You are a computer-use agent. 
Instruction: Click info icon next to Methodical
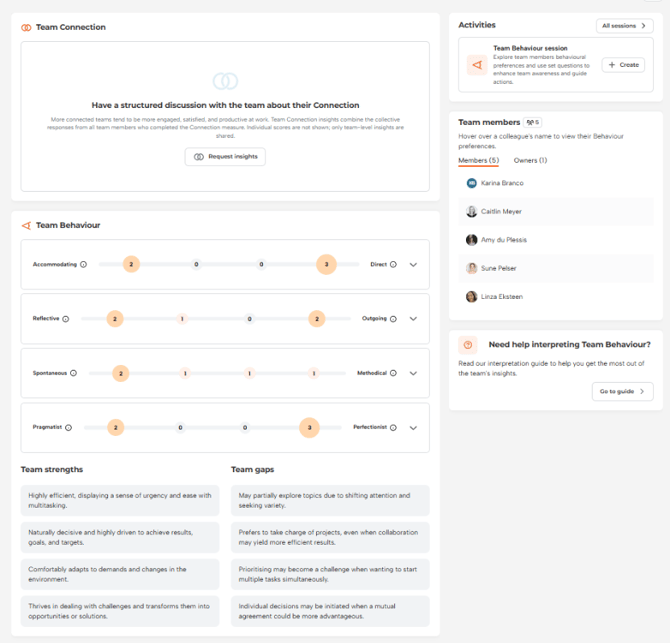(393, 373)
